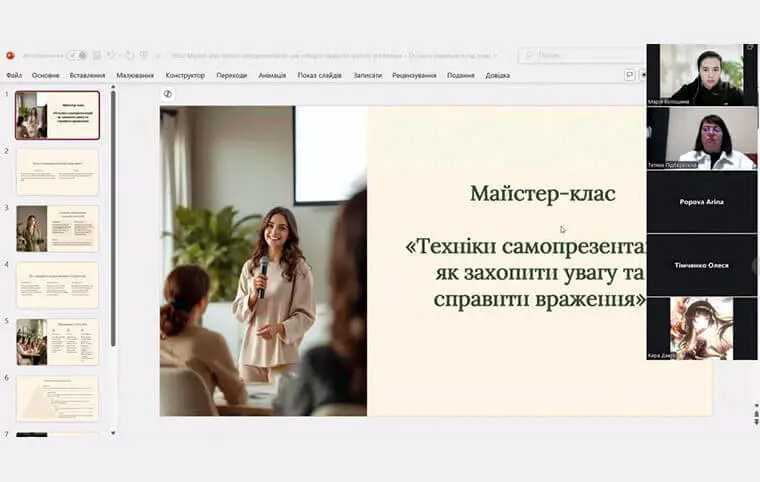
Task: Open the Записати ribbon tab
Action: tap(367, 75)
